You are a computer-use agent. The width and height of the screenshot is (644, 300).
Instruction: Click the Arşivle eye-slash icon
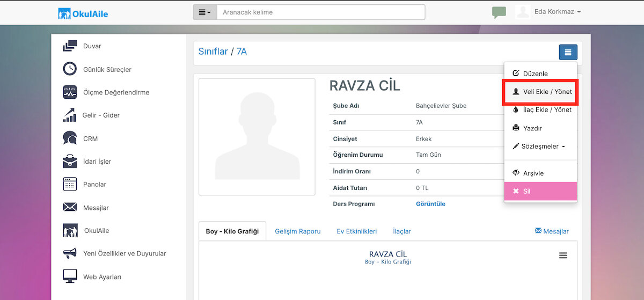[x=516, y=173]
